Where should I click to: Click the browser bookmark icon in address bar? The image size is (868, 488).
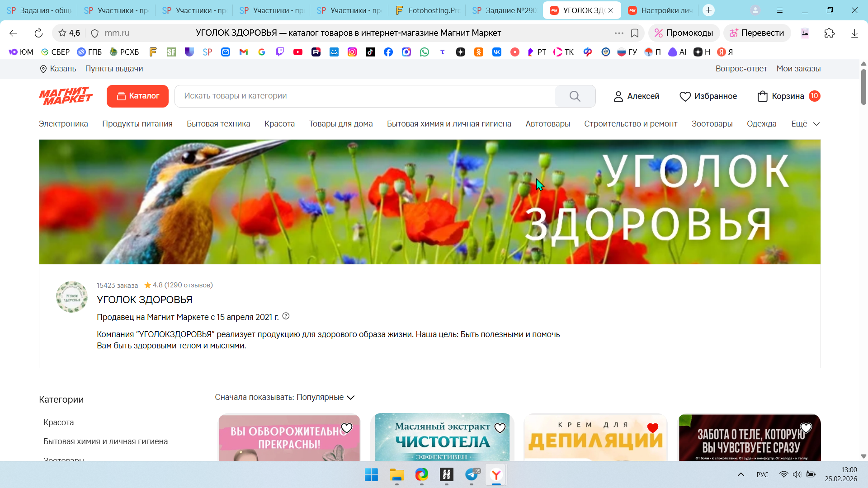(x=635, y=33)
